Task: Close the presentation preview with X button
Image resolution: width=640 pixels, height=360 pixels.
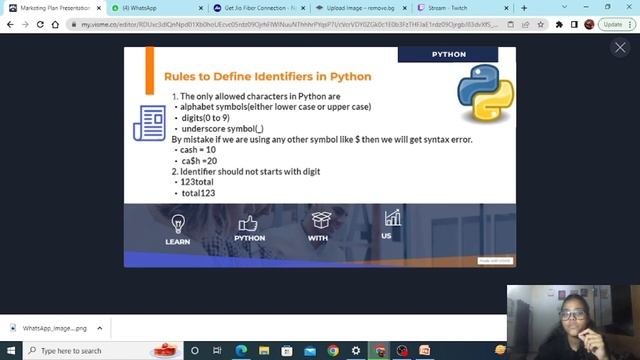Action: (x=620, y=48)
